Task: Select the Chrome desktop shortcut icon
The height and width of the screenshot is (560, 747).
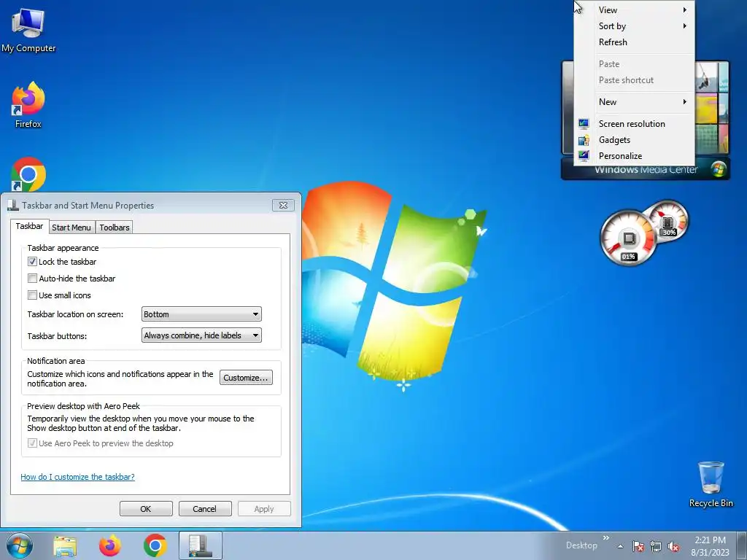Action: [x=28, y=174]
